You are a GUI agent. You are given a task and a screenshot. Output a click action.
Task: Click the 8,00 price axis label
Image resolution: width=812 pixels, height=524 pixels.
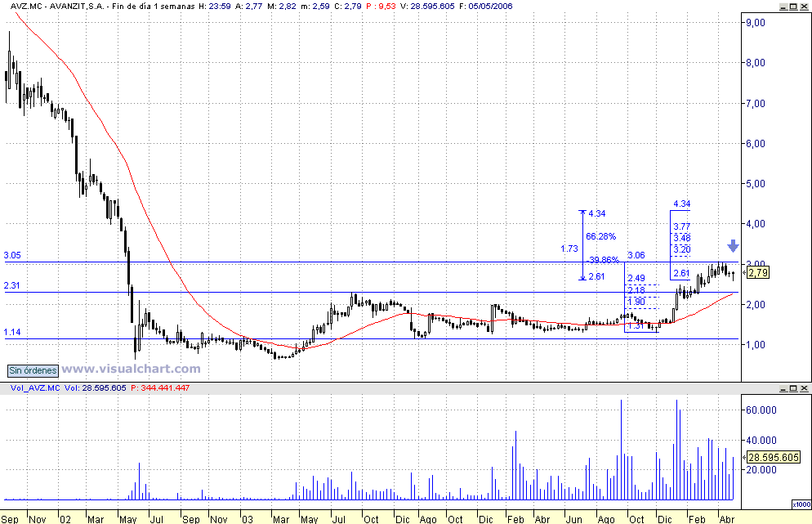click(756, 63)
